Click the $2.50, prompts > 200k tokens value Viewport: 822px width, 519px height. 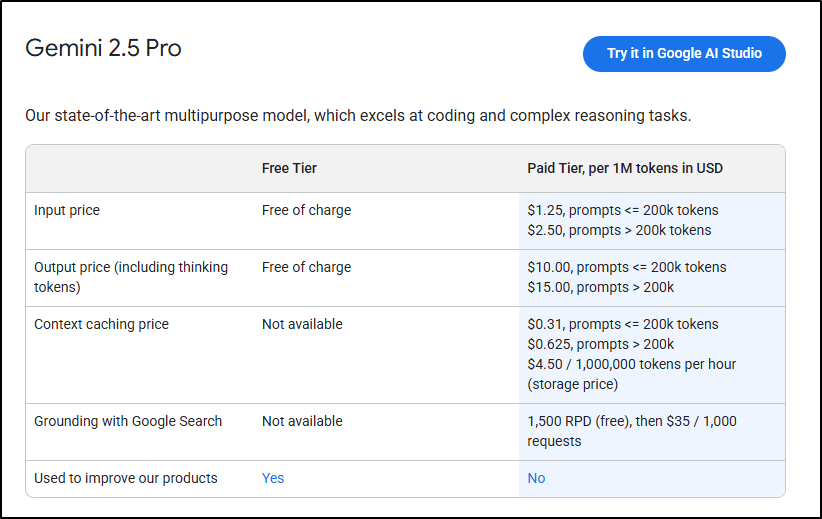click(619, 230)
